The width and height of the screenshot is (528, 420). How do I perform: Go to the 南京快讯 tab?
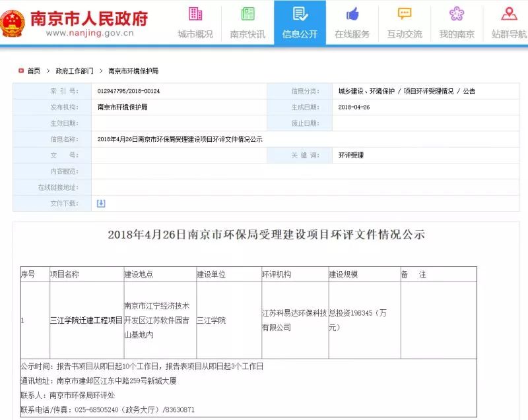pyautogui.click(x=248, y=34)
